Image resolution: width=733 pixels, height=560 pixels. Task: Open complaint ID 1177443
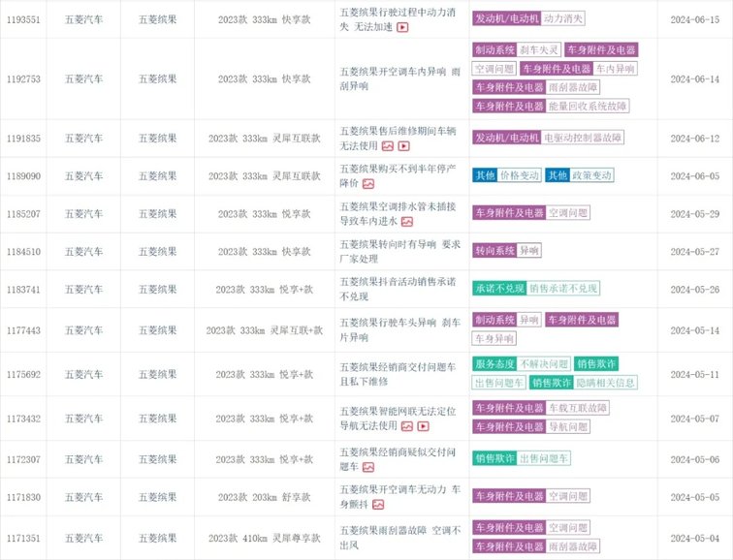(x=20, y=330)
